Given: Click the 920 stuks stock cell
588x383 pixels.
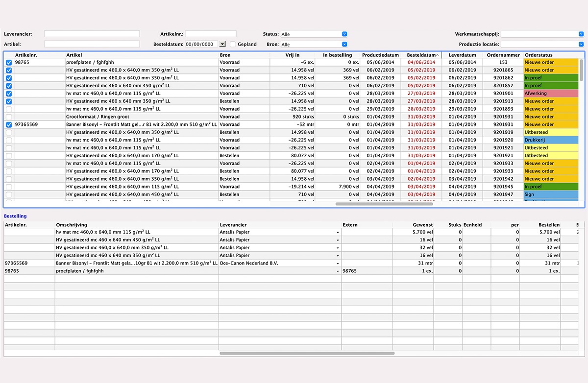Looking at the screenshot, I should (293, 117).
